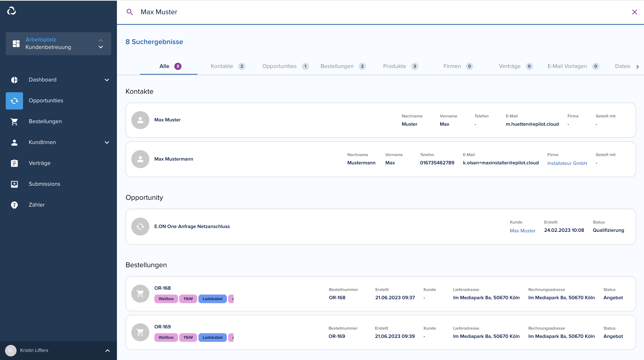The width and height of the screenshot is (644, 360).
Task: Open Dashboard in the sidebar
Action: tap(42, 80)
